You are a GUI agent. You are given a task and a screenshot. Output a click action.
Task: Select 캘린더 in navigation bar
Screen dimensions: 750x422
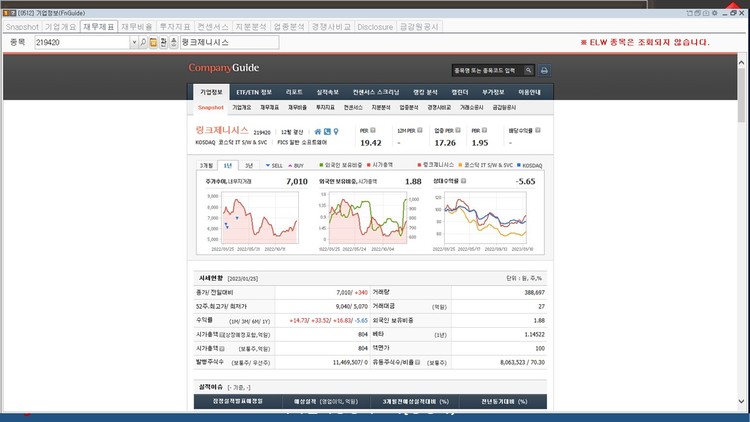(x=460, y=92)
